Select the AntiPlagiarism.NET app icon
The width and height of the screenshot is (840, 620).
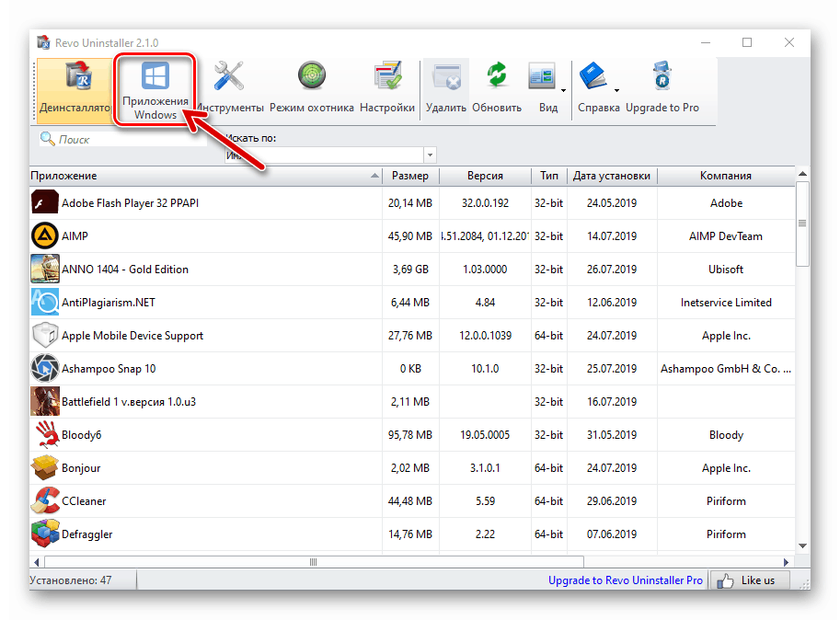[44, 302]
